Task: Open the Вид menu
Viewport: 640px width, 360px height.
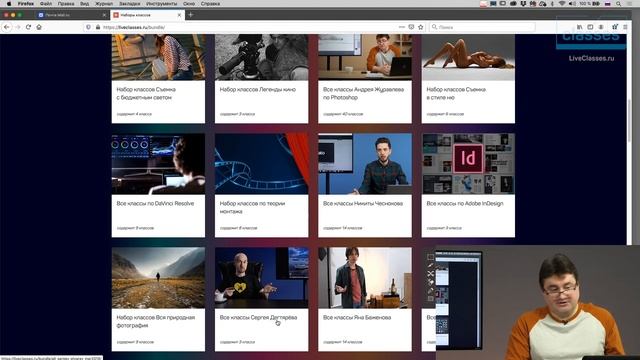Action: point(84,4)
